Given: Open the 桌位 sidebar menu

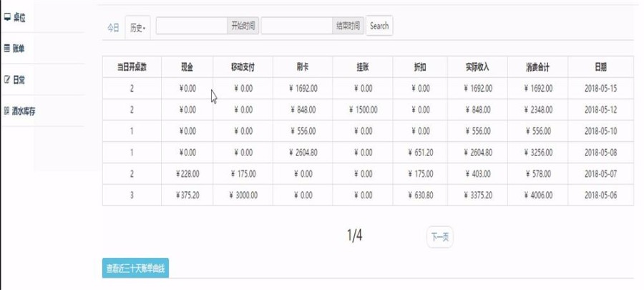Looking at the screenshot, I should tap(42, 17).
